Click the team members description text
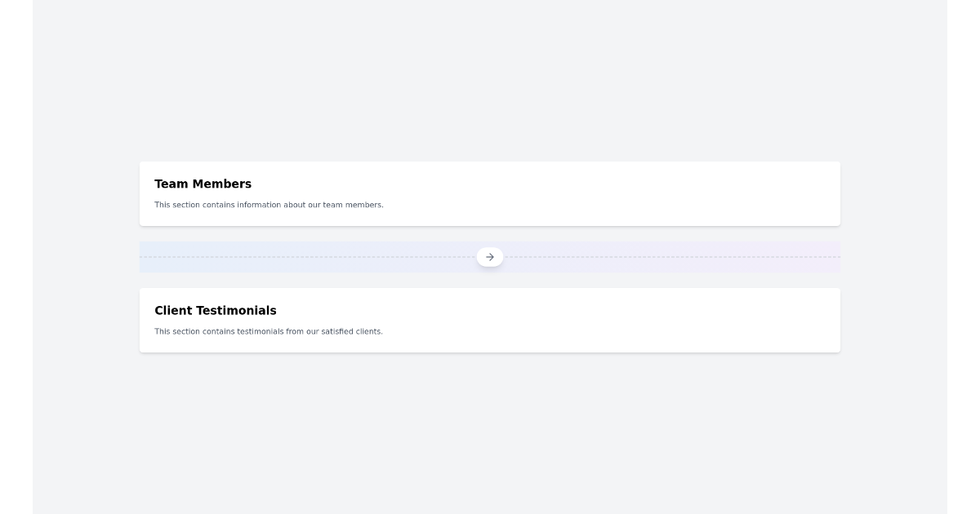 coord(269,205)
